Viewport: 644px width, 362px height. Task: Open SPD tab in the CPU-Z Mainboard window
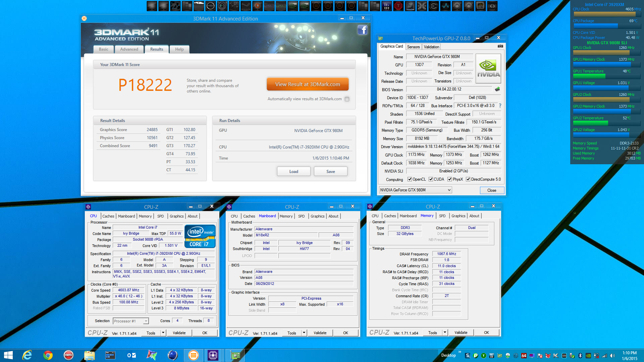click(302, 216)
